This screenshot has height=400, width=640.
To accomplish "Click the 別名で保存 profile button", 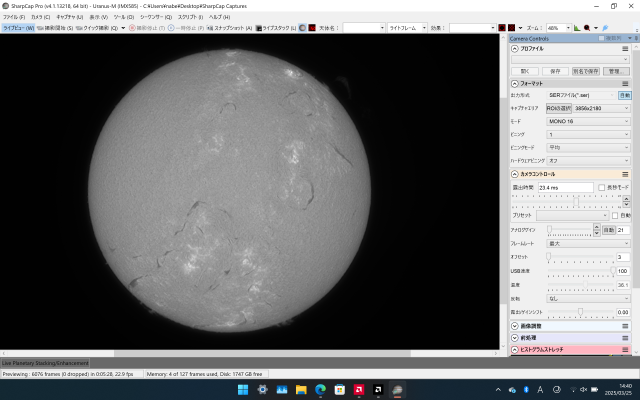I will tap(585, 71).
